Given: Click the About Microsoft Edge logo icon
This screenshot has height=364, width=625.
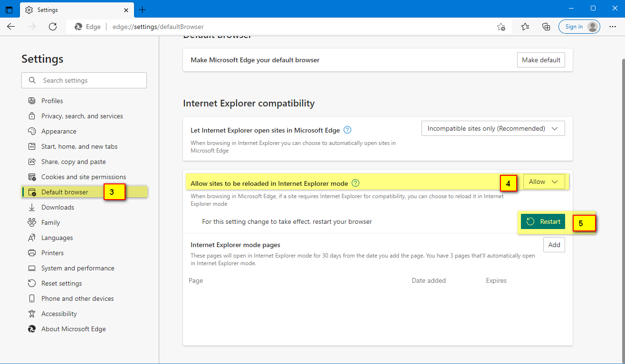Looking at the screenshot, I should (32, 329).
